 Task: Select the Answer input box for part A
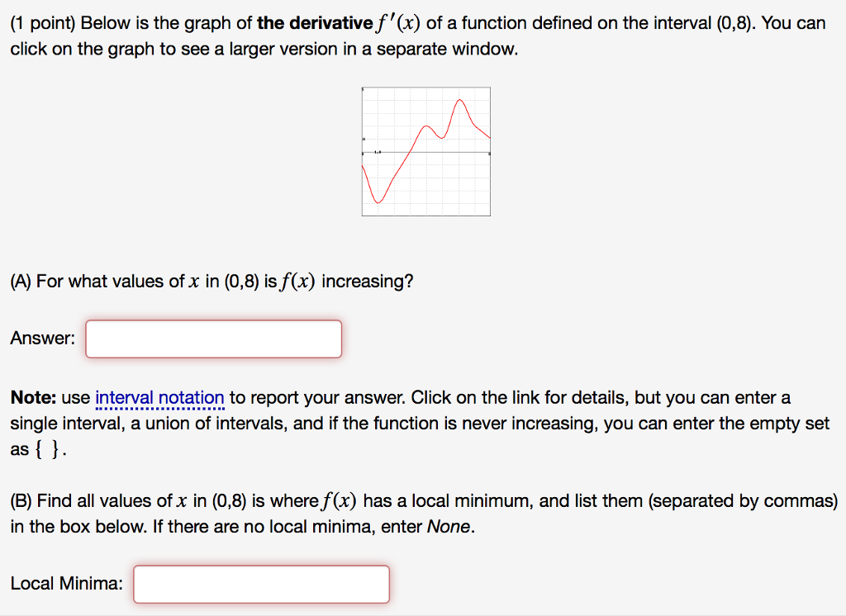pos(212,338)
